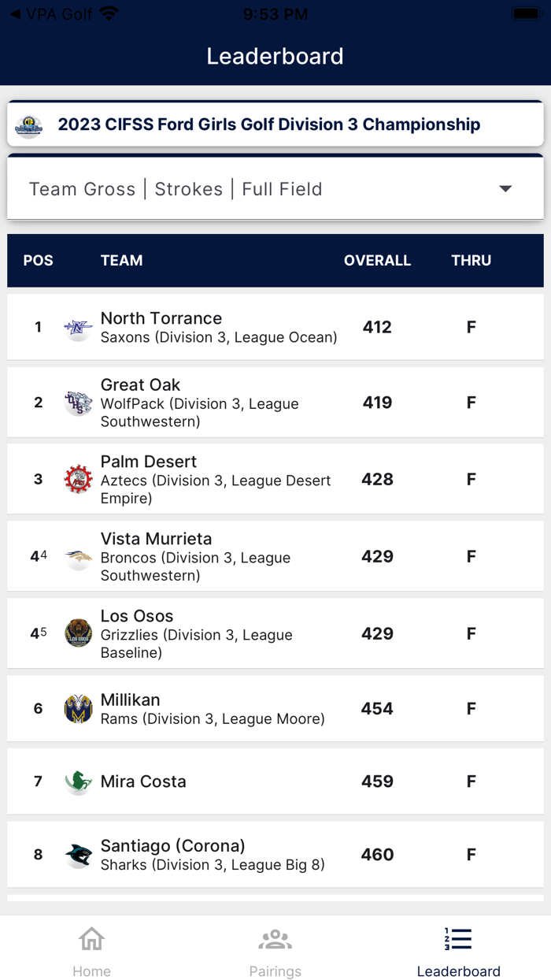Viewport: 551px width, 980px height.
Task: Tap the Millikan Rams logo
Action: coord(78,709)
